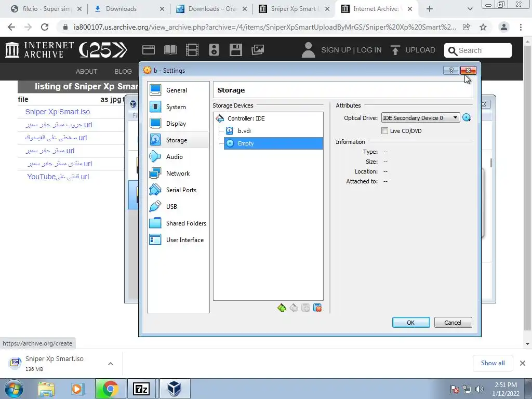Select the Empty optical drive entry
The width and height of the screenshot is (532, 399).
tap(273, 143)
